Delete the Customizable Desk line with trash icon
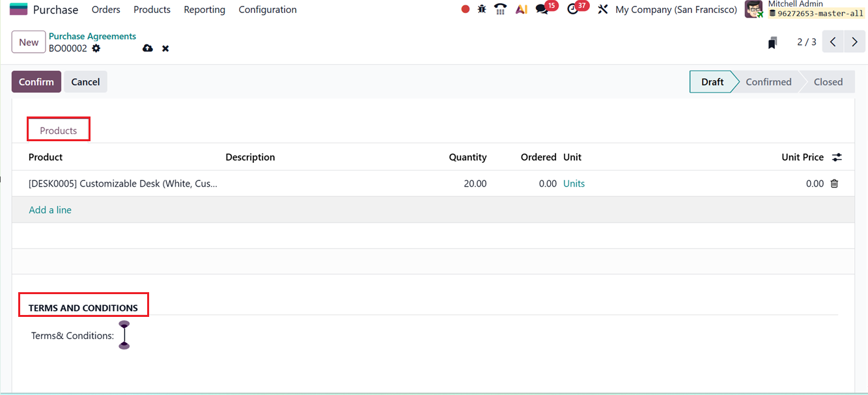Screen dimensions: 868x395 [834, 184]
